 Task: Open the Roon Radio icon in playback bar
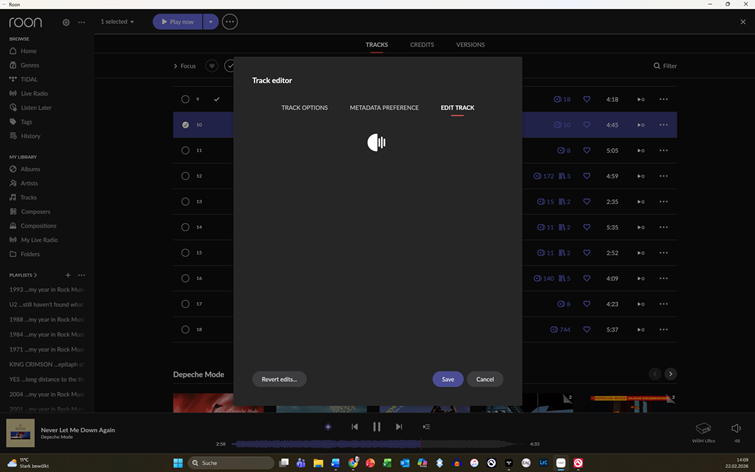tap(328, 427)
